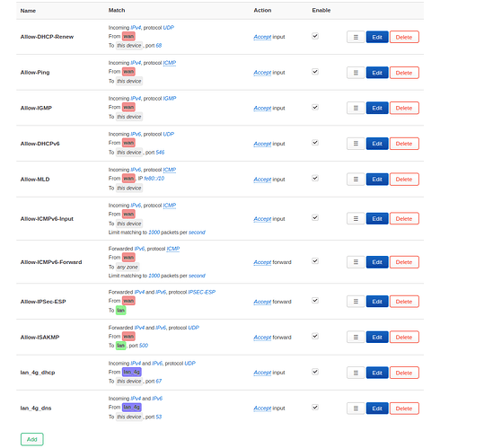Click the lan_4g zone badge in lan_4g_dhcp
This screenshot has height=448, width=484.
(x=132, y=372)
